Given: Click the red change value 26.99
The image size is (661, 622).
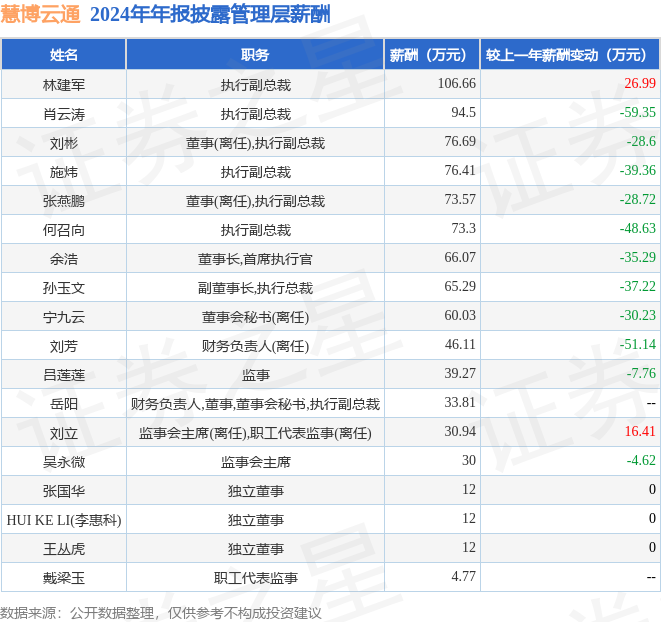Looking at the screenshot, I should click(640, 83).
